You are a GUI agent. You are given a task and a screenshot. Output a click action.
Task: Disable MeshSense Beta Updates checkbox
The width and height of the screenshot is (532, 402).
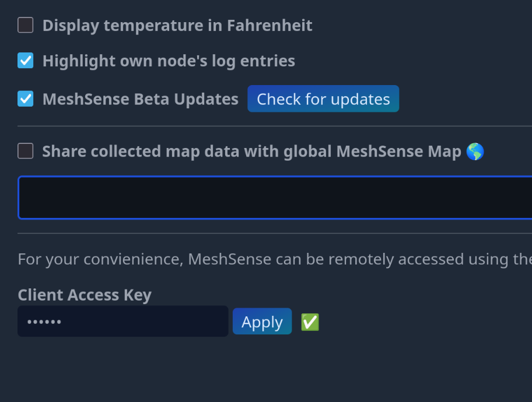[26, 99]
